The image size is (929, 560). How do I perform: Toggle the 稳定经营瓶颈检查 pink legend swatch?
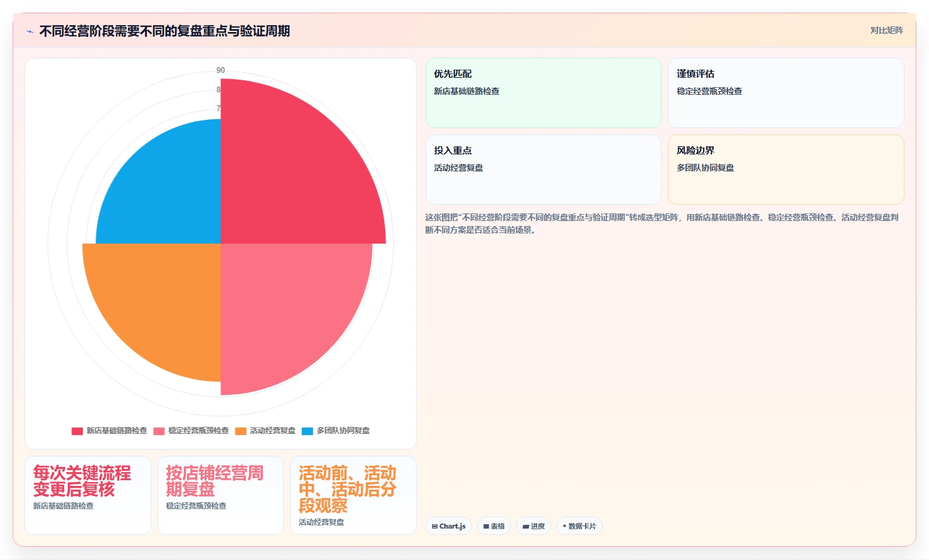pos(159,431)
